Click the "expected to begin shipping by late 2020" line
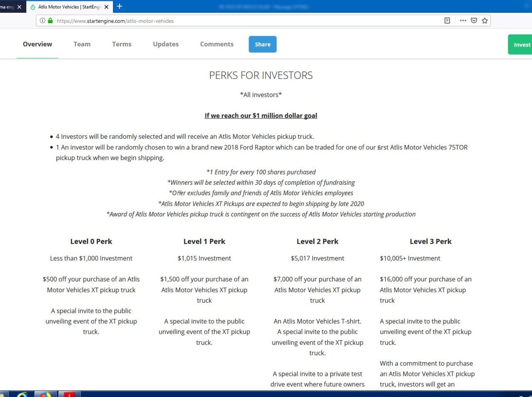 (x=261, y=203)
